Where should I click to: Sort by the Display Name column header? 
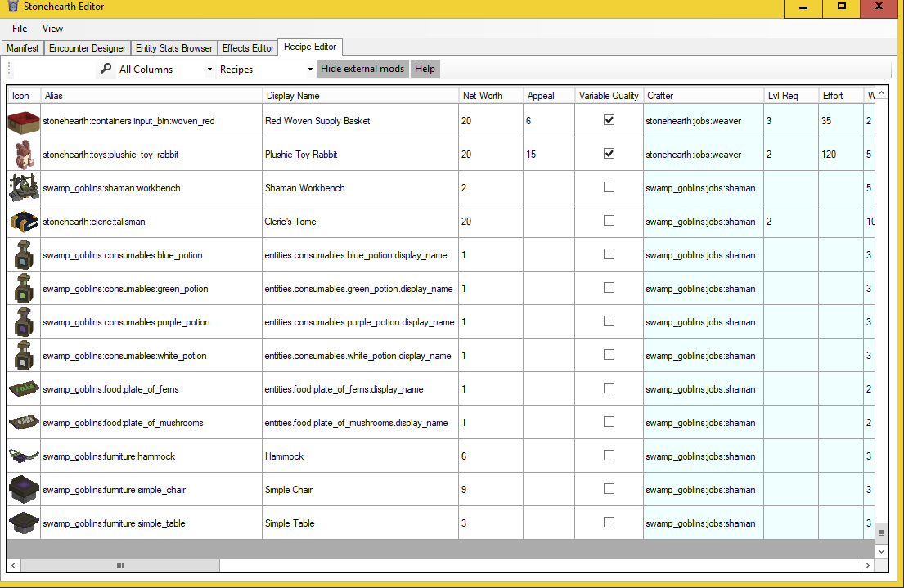(360, 96)
